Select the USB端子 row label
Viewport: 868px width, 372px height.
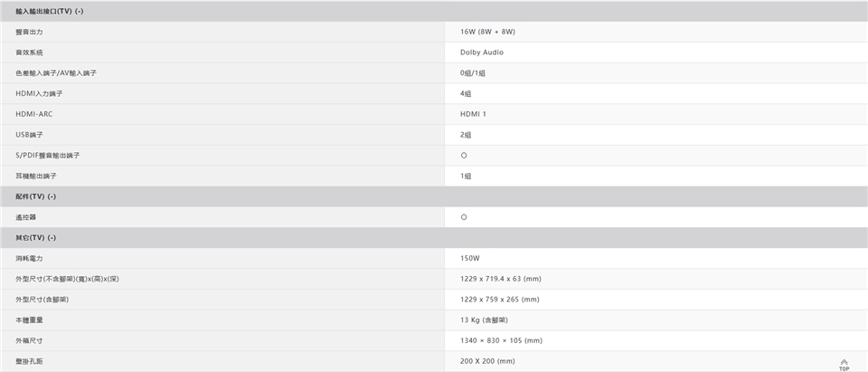pyautogui.click(x=30, y=135)
